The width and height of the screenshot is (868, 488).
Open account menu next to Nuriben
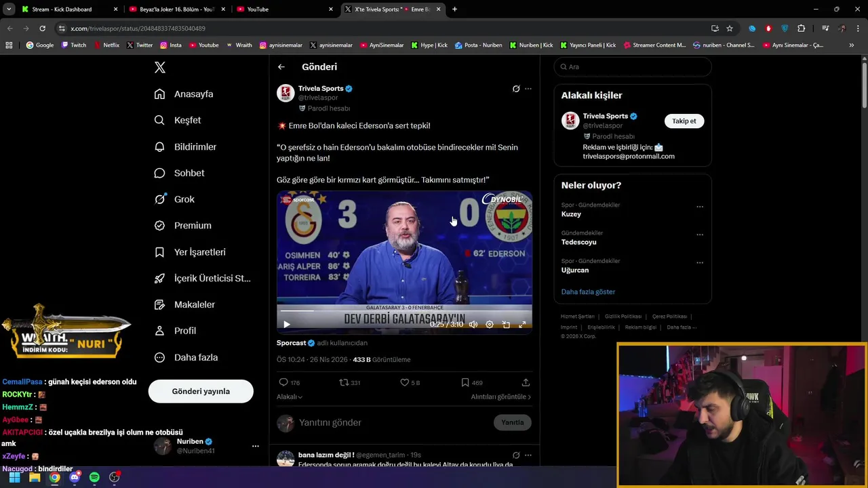point(256,446)
